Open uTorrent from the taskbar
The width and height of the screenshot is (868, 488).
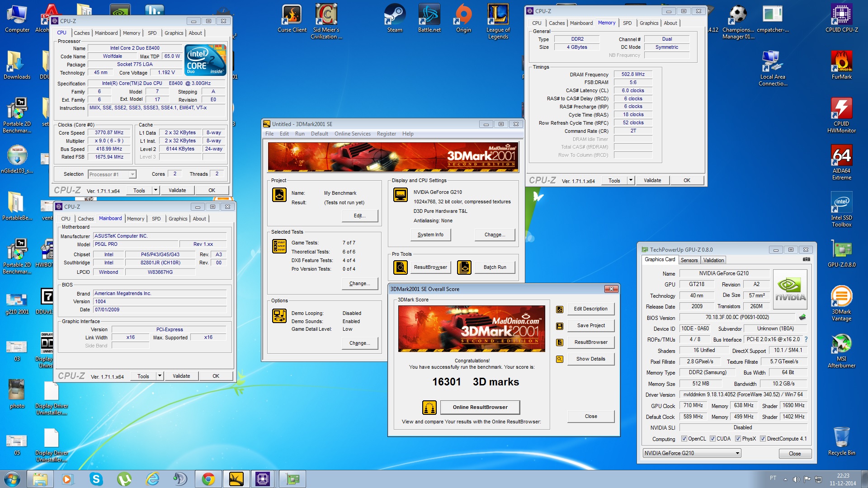(124, 479)
